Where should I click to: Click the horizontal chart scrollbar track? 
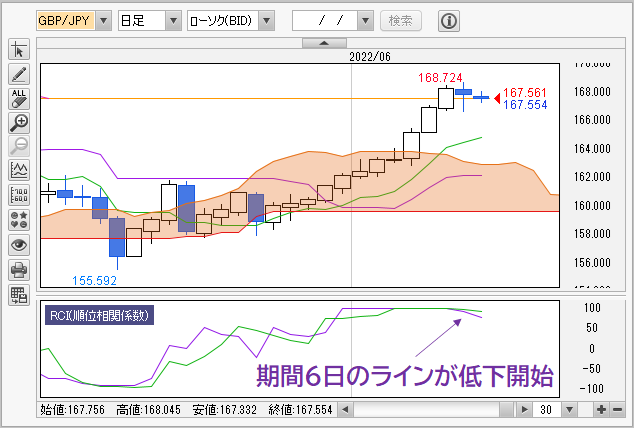[427, 410]
